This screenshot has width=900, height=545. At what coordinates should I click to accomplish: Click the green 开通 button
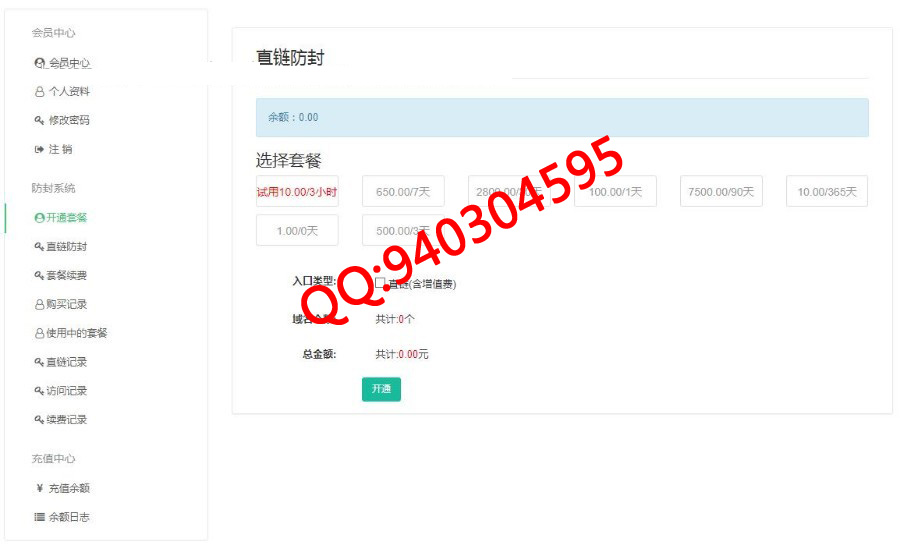pos(381,389)
